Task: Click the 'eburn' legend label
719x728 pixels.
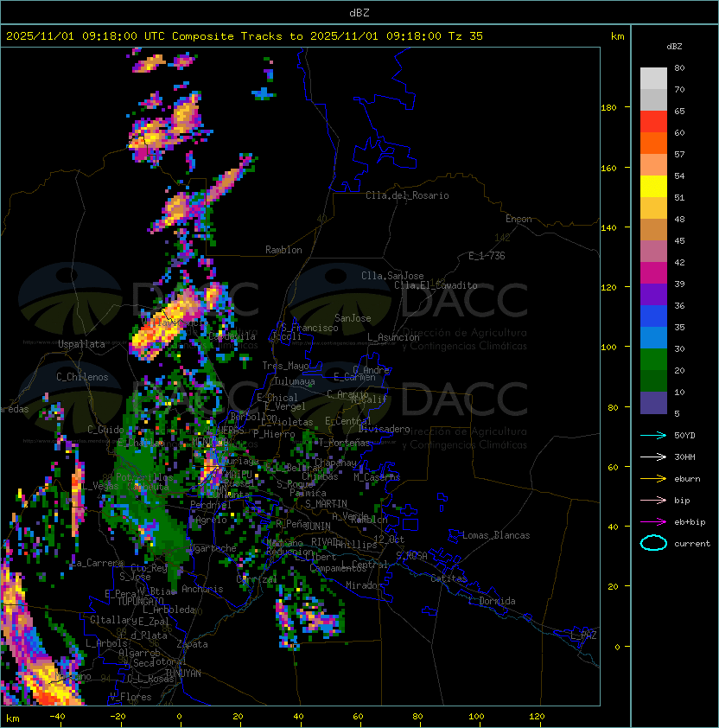Action: pyautogui.click(x=687, y=479)
